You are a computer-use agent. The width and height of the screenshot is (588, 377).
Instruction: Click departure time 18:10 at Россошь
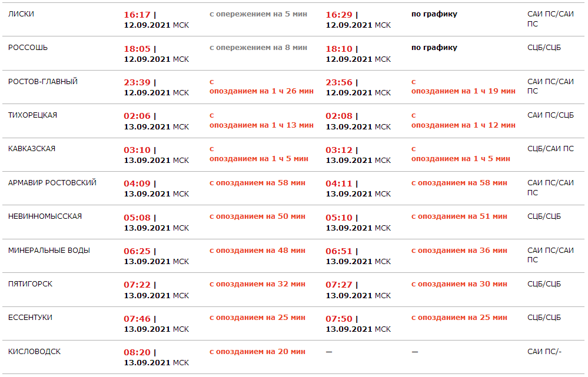point(340,48)
